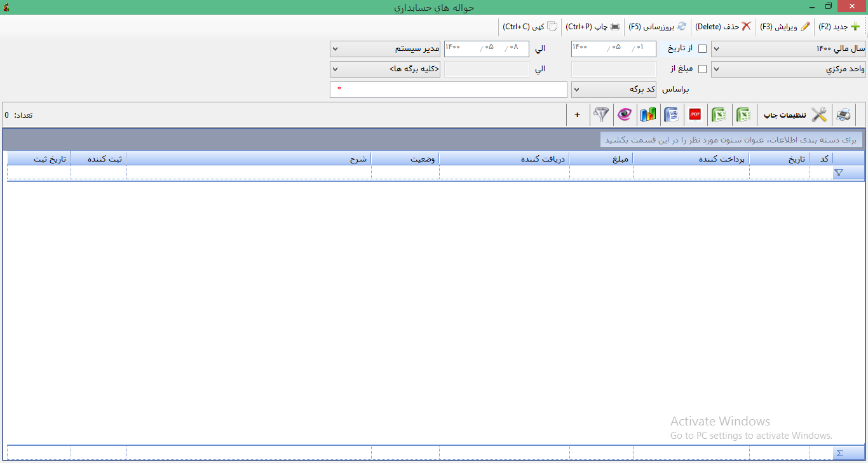Viewport: 868px width, 463px height.
Task: Open the کد برگه search-by dropdown
Action: point(613,90)
